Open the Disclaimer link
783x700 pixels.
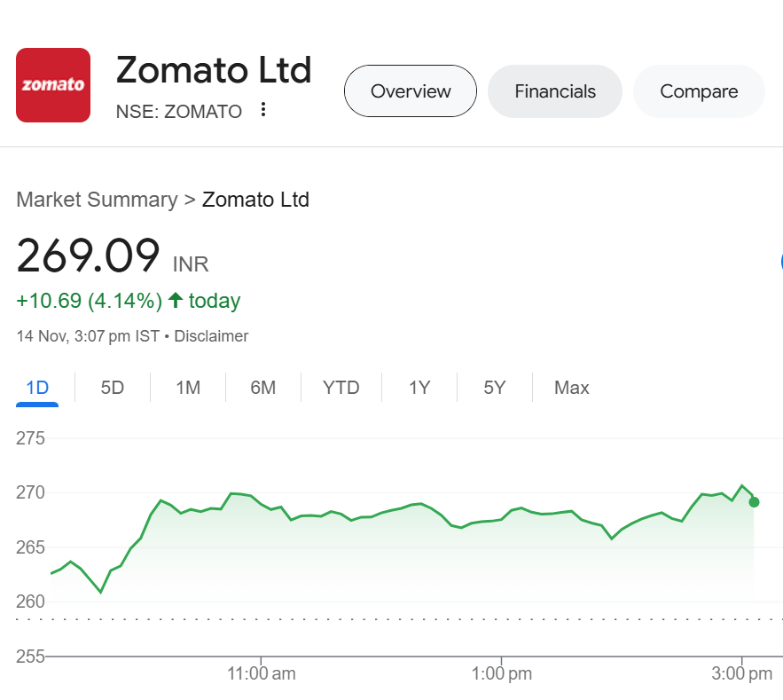click(x=211, y=335)
